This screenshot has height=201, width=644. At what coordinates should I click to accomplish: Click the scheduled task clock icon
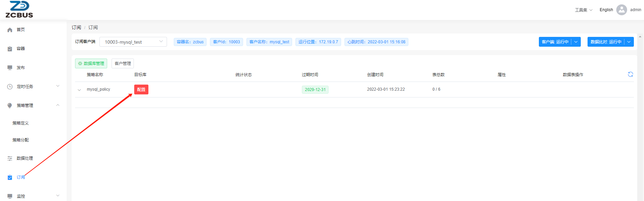(10, 87)
